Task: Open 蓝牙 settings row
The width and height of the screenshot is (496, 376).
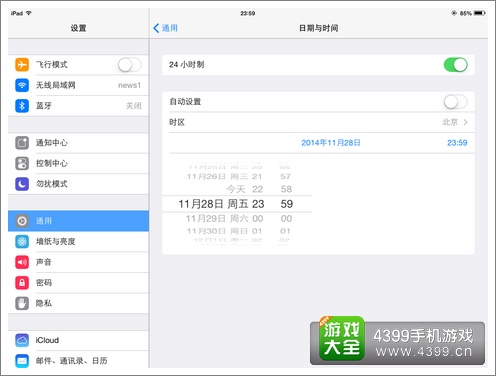Action: (78, 106)
